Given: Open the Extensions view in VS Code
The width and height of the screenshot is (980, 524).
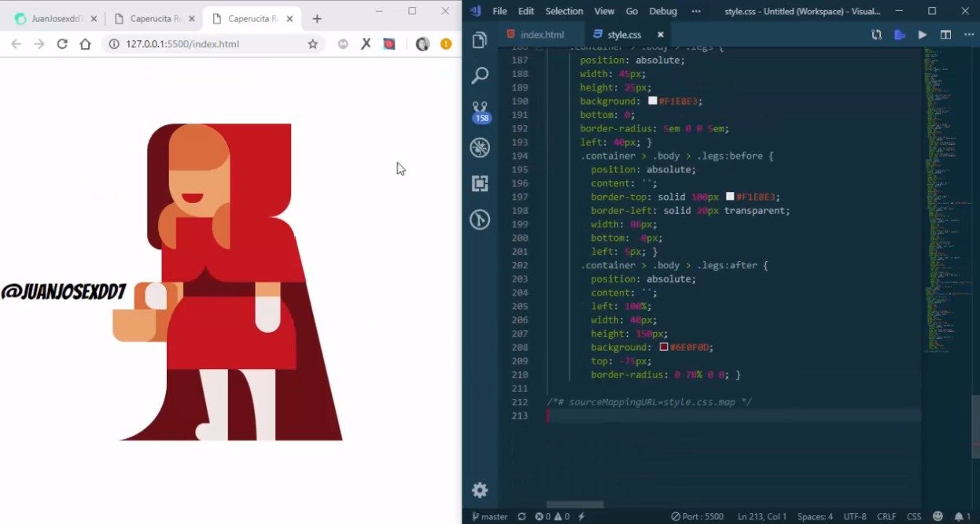Looking at the screenshot, I should 480,183.
